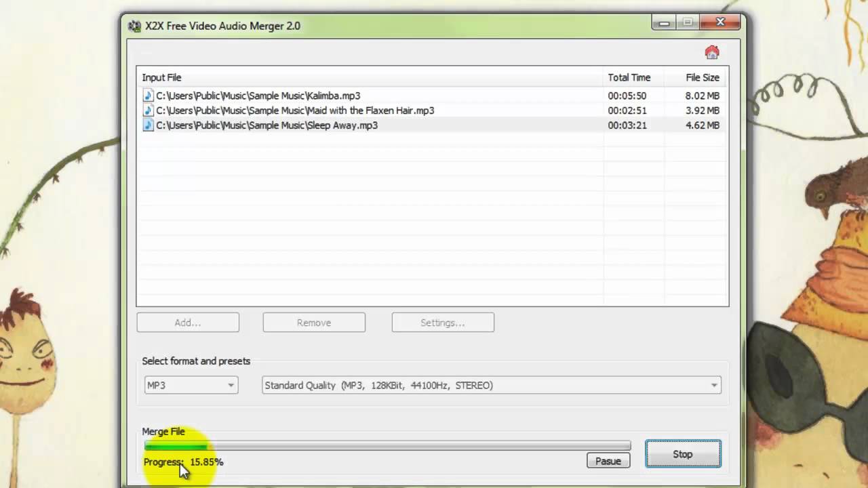The width and height of the screenshot is (868, 488).
Task: Click the 00:03:21 total time cell
Action: 627,125
